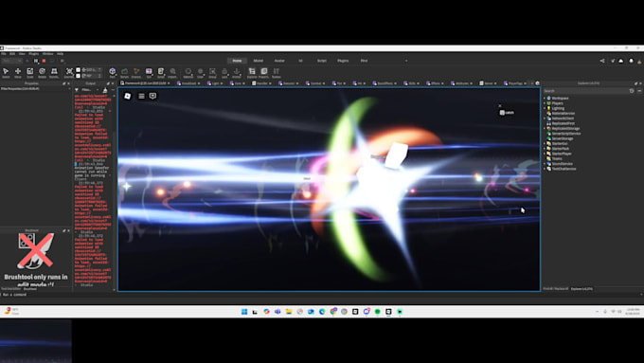Screen dimensions: 644x363
Task: Open the Material picker
Action: click(x=188, y=73)
